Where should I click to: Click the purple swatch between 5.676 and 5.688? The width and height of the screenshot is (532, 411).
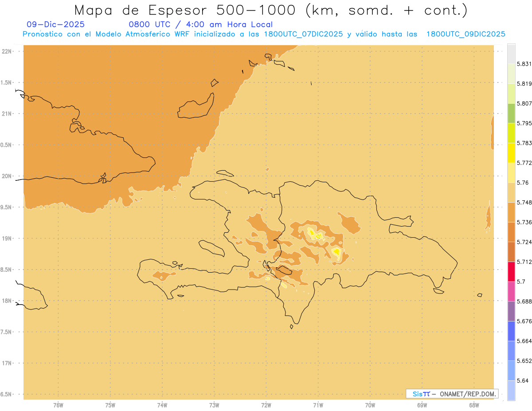[511, 311]
